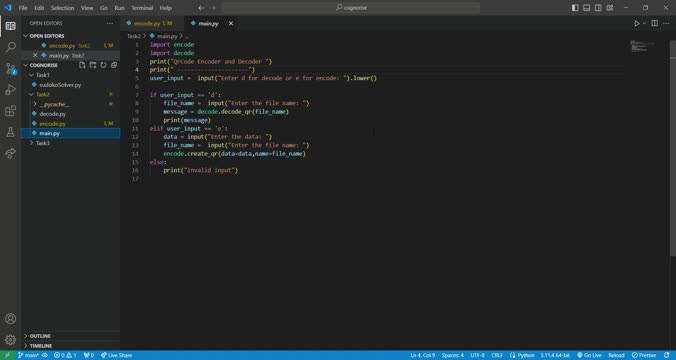Open the Search view in activity bar

pos(10,47)
